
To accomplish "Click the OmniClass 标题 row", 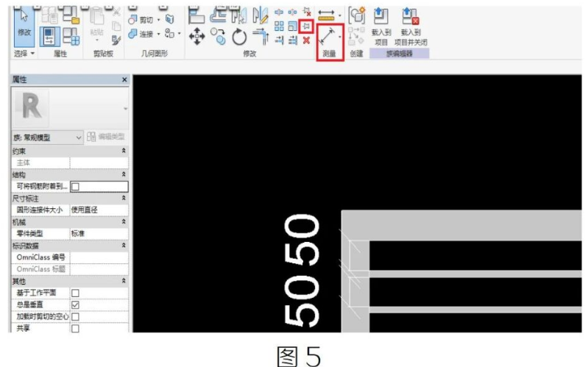I will pos(70,269).
